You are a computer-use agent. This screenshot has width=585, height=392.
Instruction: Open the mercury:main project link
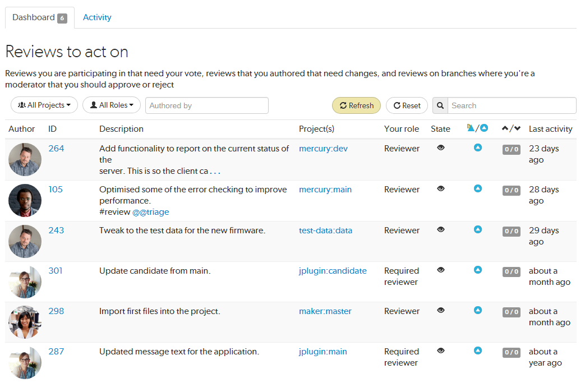pos(325,190)
